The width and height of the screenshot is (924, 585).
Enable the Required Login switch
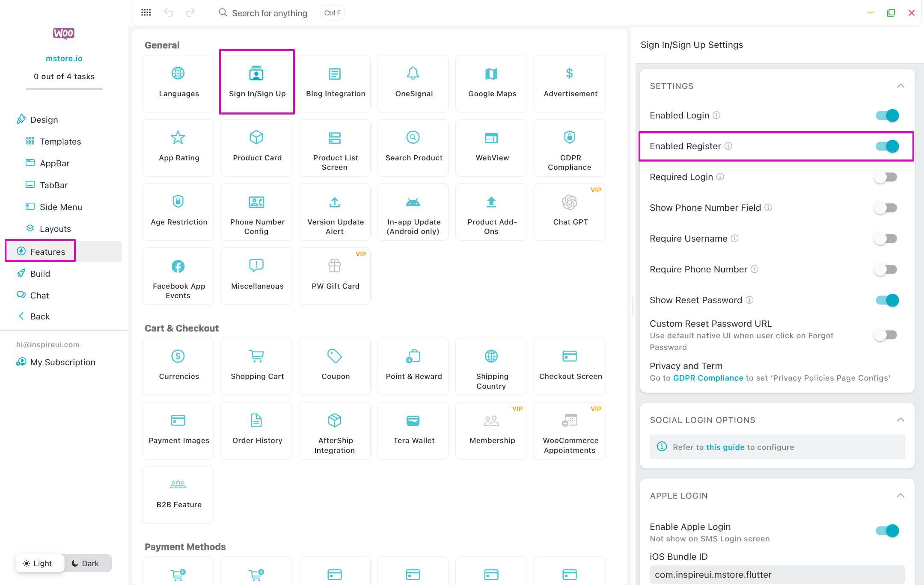click(885, 177)
